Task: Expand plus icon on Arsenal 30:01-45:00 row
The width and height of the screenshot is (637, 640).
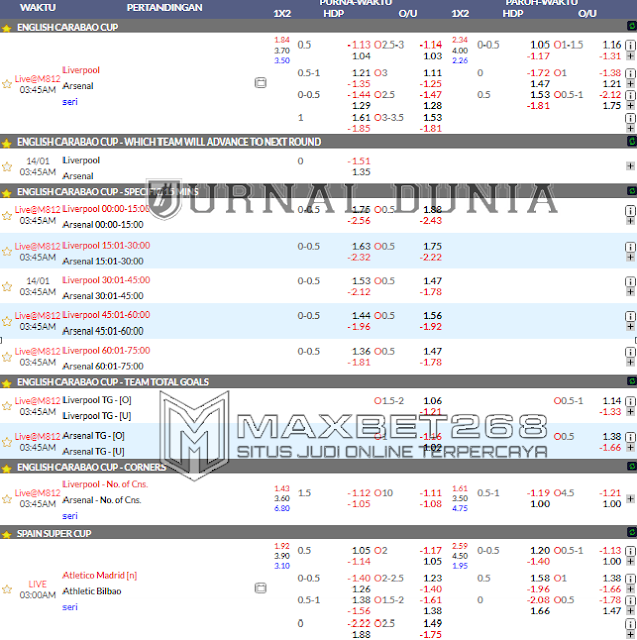Action: [630, 292]
